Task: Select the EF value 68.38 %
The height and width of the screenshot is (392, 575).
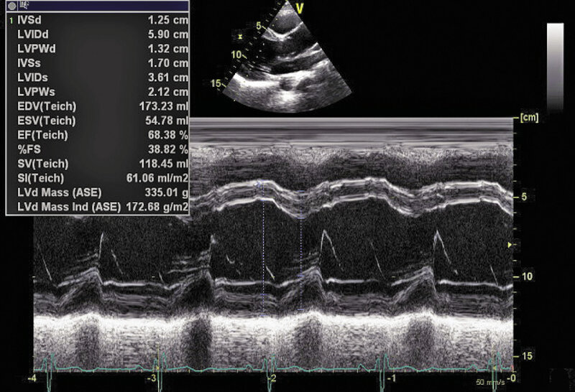Action: tap(168, 135)
